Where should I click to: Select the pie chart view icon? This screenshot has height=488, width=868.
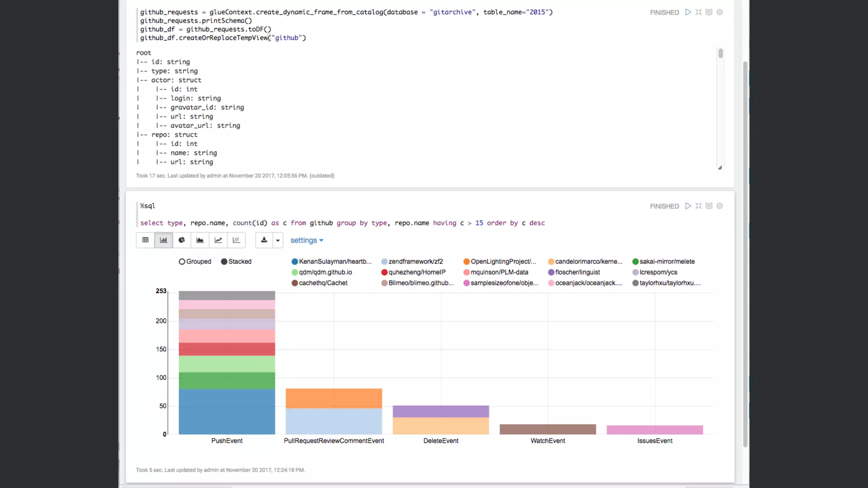[182, 240]
